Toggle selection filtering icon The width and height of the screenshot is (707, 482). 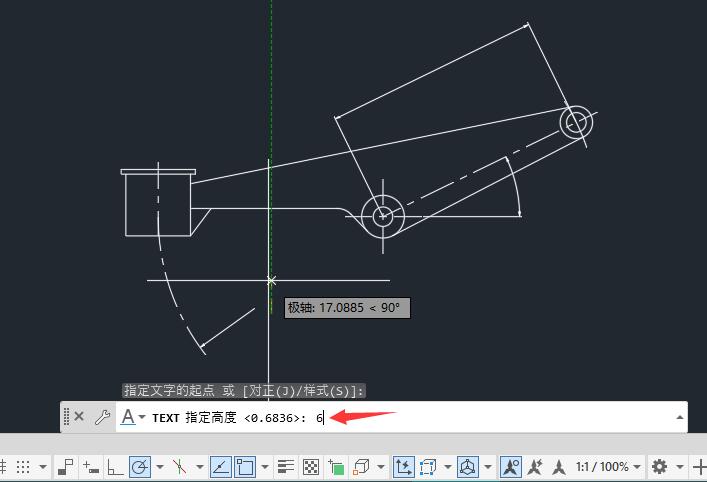pos(428,467)
